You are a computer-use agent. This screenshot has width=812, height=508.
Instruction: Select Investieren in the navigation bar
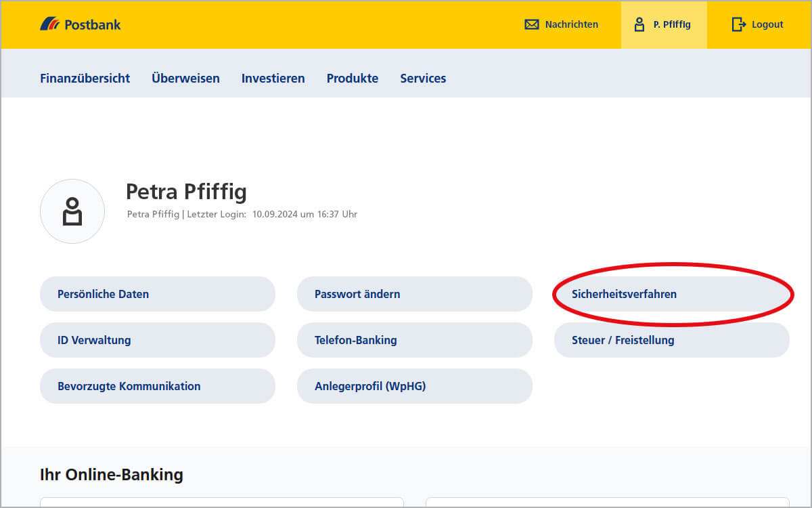coord(273,78)
